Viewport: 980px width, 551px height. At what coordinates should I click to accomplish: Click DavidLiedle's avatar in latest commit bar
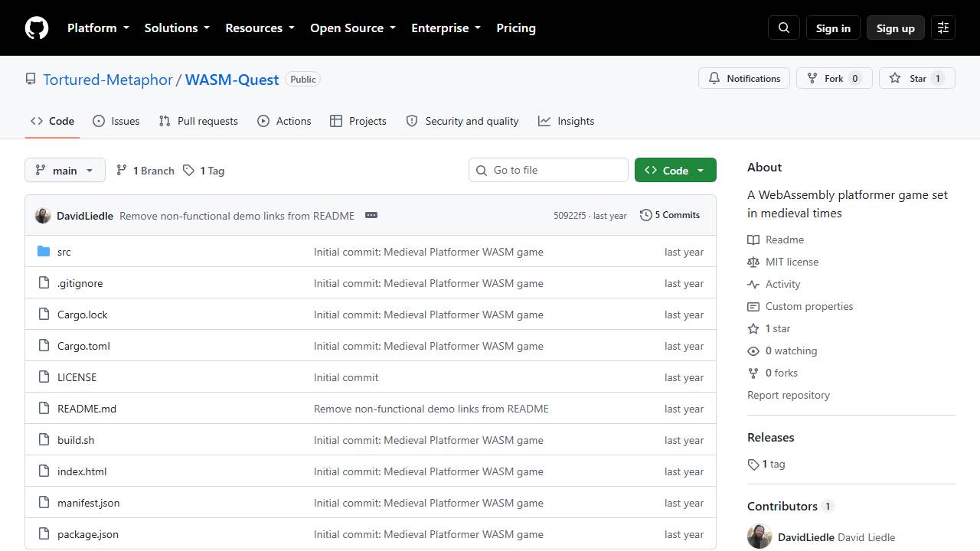[x=43, y=216]
